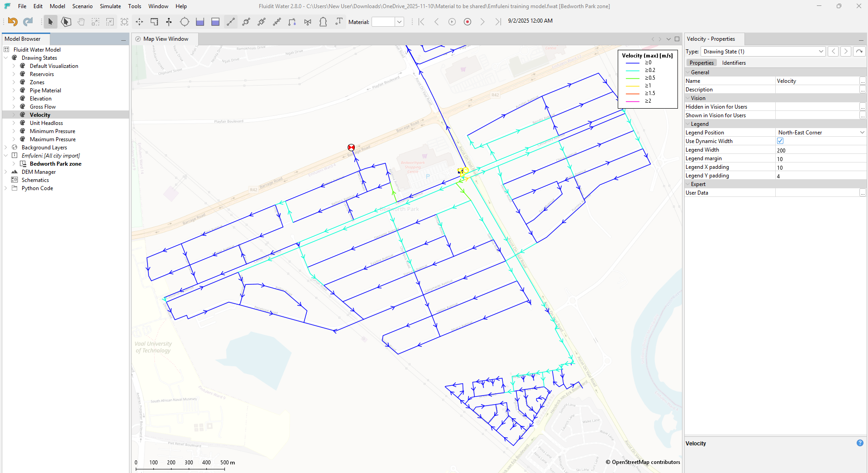Open the Simulate menu

110,6
